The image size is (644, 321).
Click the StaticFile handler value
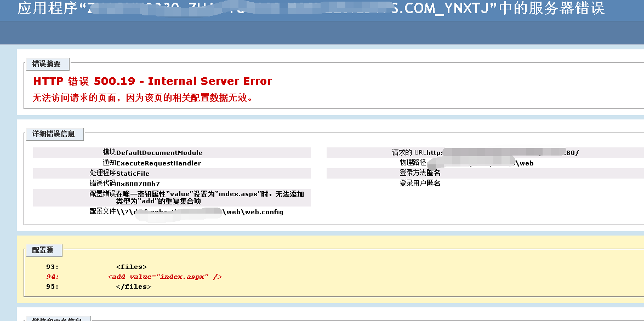(133, 174)
